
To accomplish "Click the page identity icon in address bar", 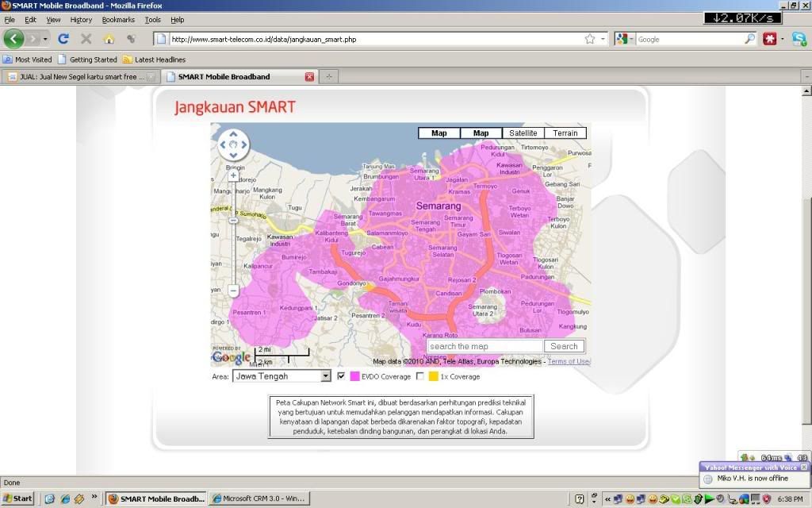I will (x=161, y=39).
